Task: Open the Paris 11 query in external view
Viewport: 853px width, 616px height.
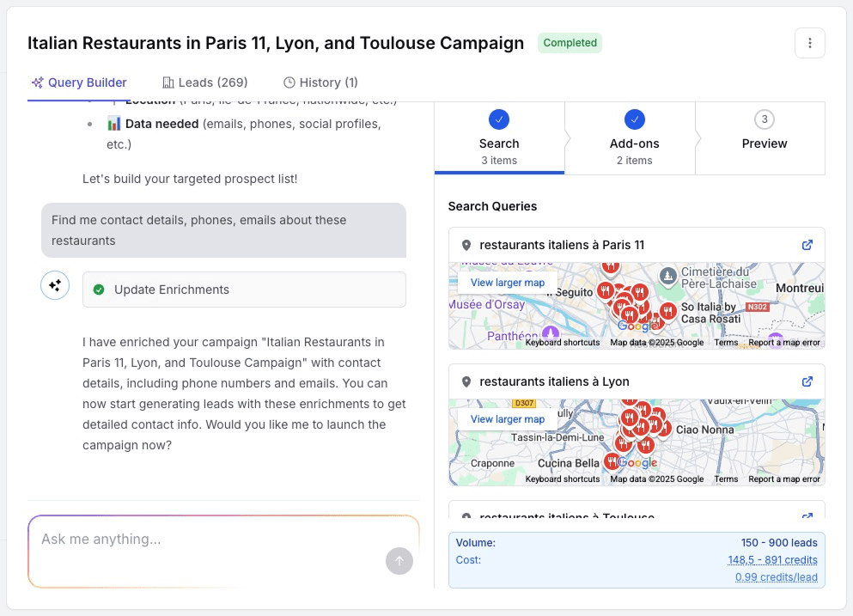Action: click(x=807, y=245)
